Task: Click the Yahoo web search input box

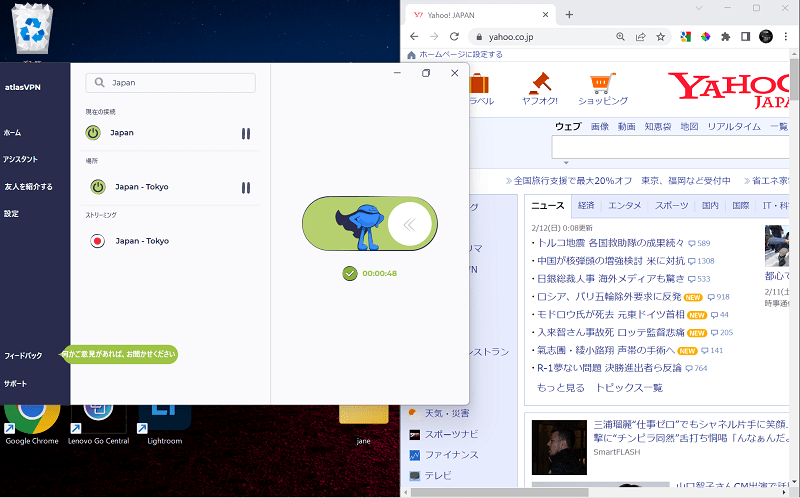Action: tap(670, 147)
